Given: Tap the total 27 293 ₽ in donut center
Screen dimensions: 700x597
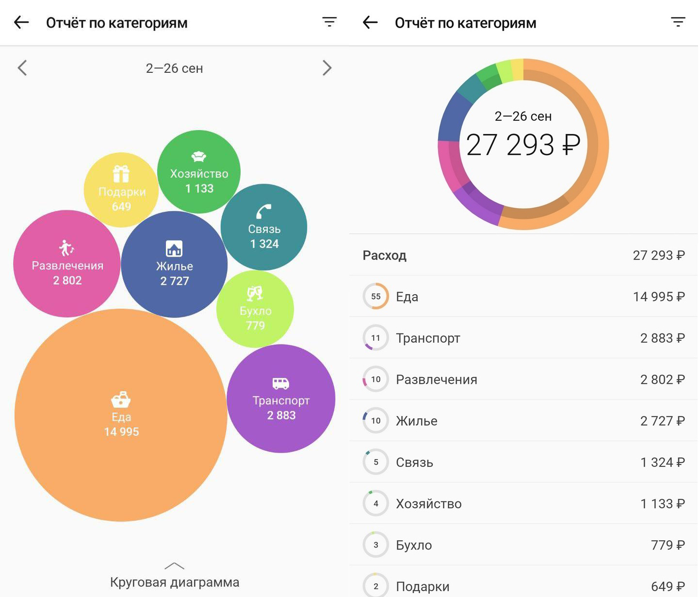Looking at the screenshot, I should (523, 145).
